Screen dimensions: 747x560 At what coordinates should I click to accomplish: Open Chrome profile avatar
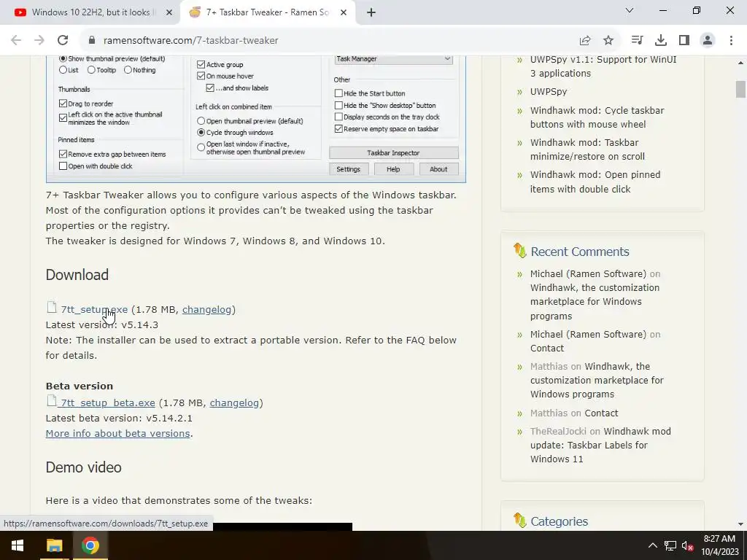(x=708, y=41)
